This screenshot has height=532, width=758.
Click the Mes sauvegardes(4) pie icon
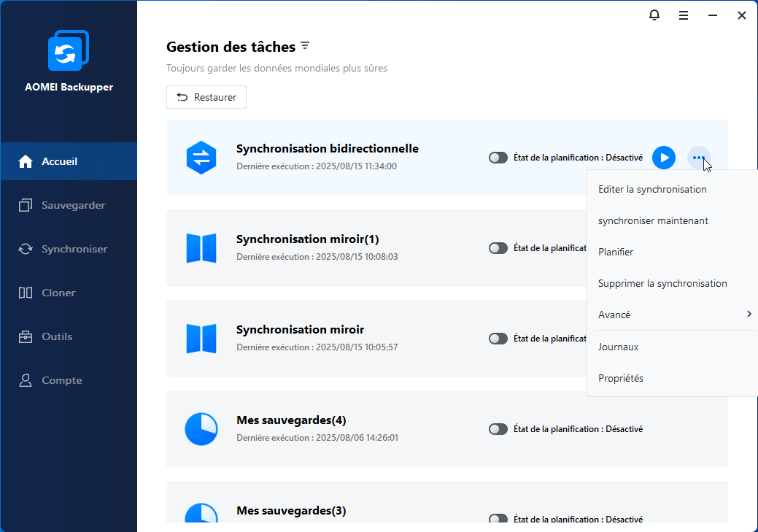[201, 429]
